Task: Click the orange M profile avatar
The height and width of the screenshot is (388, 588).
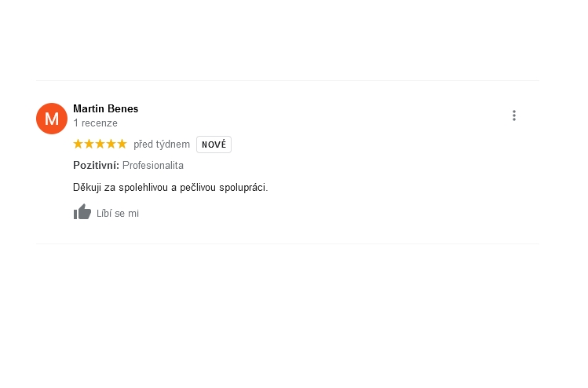Action: pos(52,119)
